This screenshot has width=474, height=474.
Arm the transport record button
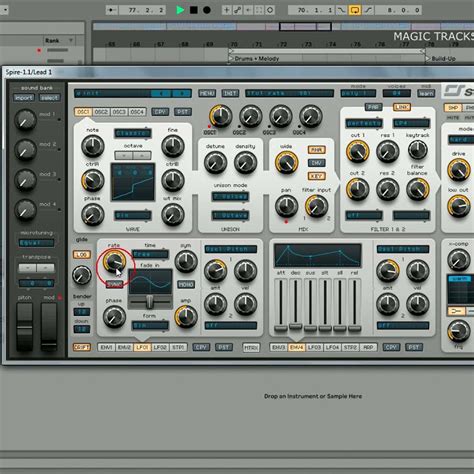coord(207,10)
